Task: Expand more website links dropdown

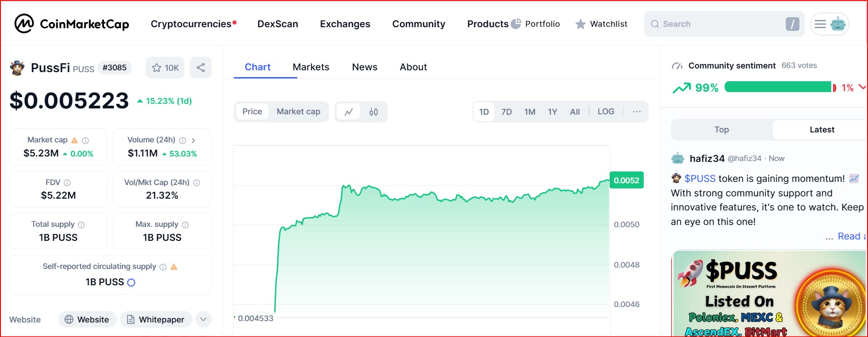Action: pos(203,319)
